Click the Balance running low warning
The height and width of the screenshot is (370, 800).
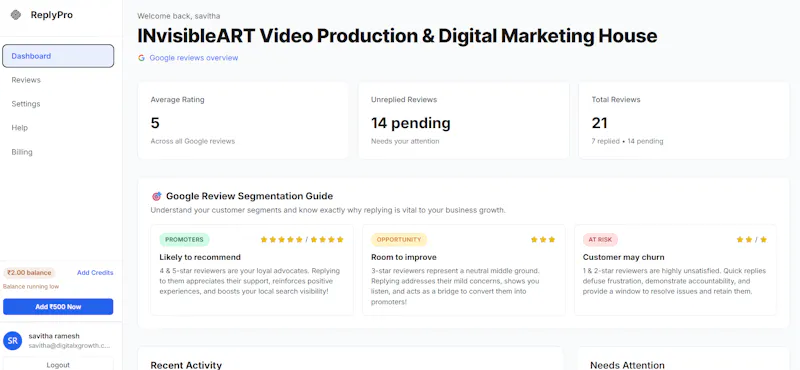click(31, 287)
